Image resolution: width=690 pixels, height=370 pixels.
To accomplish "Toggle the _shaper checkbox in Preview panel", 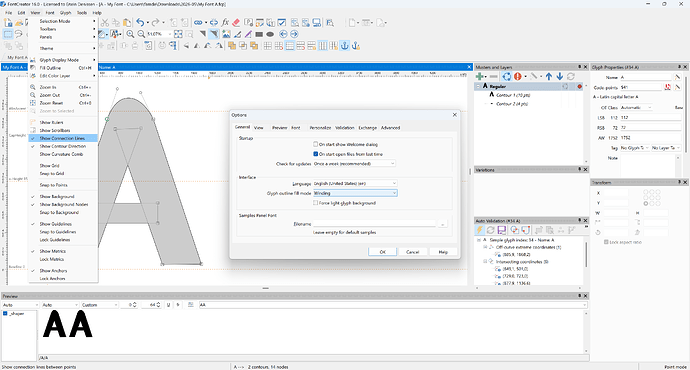I will 5,314.
